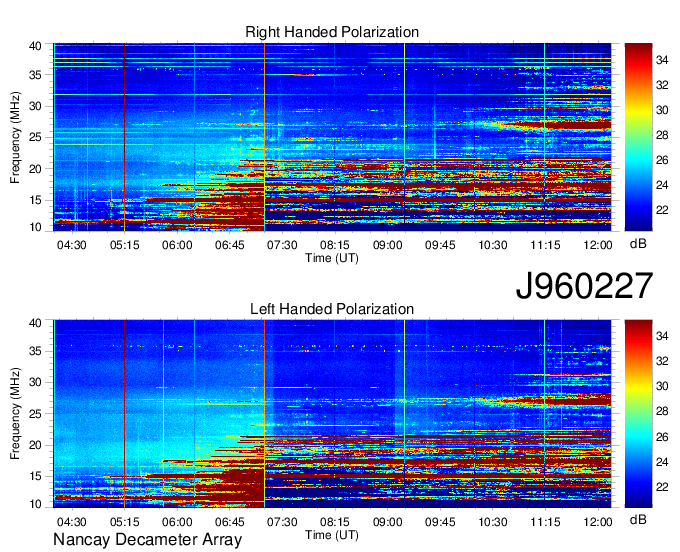Click the lower colorbar's dB unit label
This screenshot has width=680, height=552.
point(638,519)
